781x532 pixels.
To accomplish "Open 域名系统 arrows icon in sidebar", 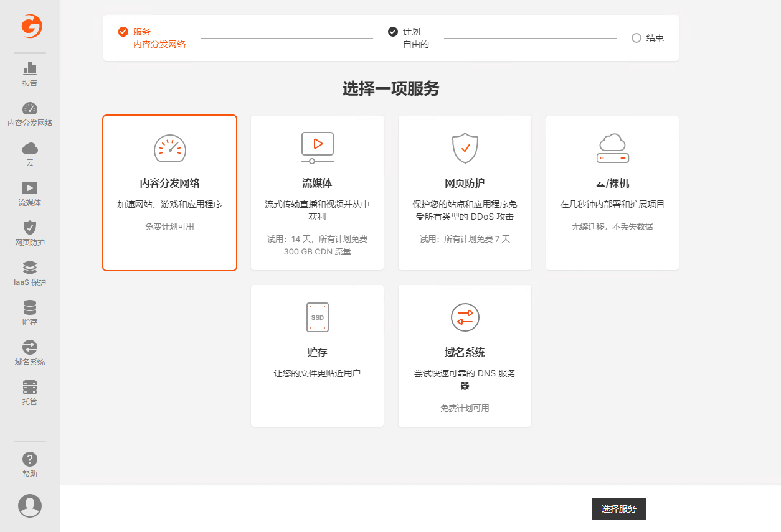I will (30, 347).
